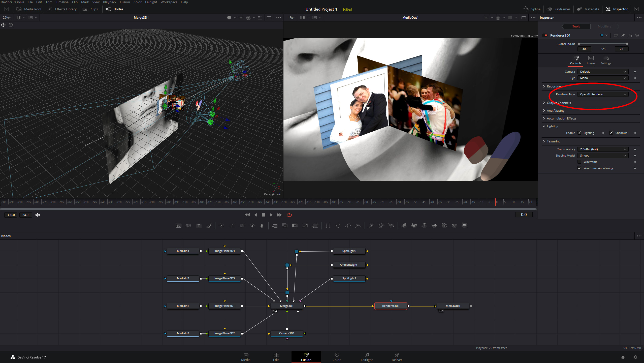This screenshot has height=363, width=644.
Task: Add a FastNoise node from toolbar
Action: pyautogui.click(x=189, y=226)
